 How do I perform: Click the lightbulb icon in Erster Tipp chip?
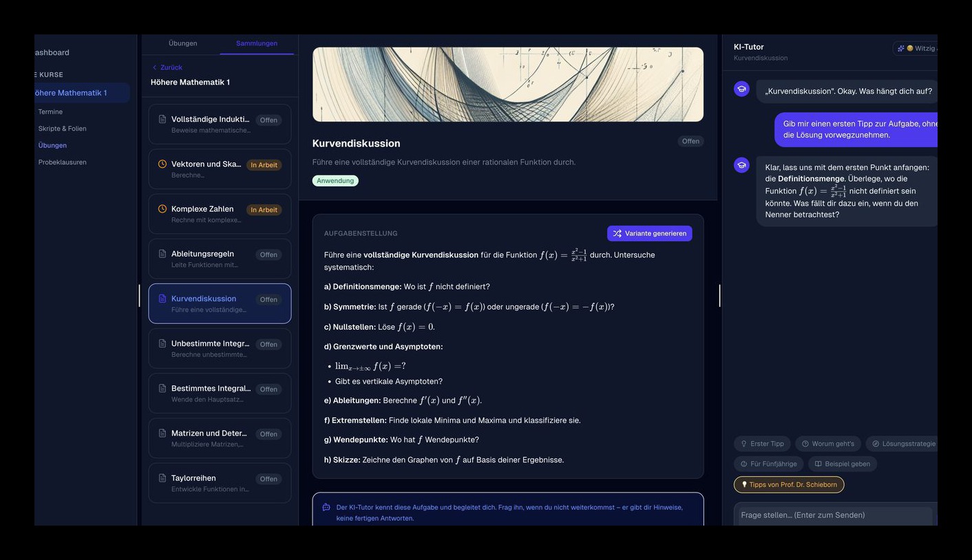[x=743, y=444]
